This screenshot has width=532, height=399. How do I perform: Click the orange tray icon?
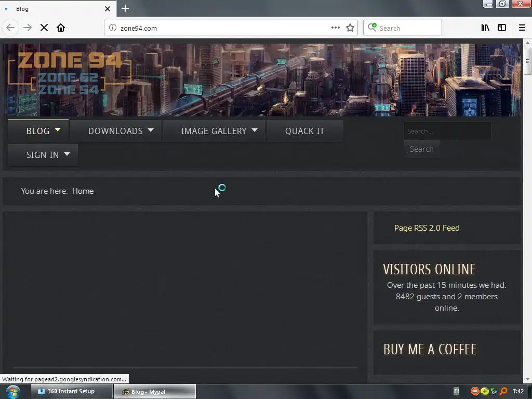click(475, 392)
